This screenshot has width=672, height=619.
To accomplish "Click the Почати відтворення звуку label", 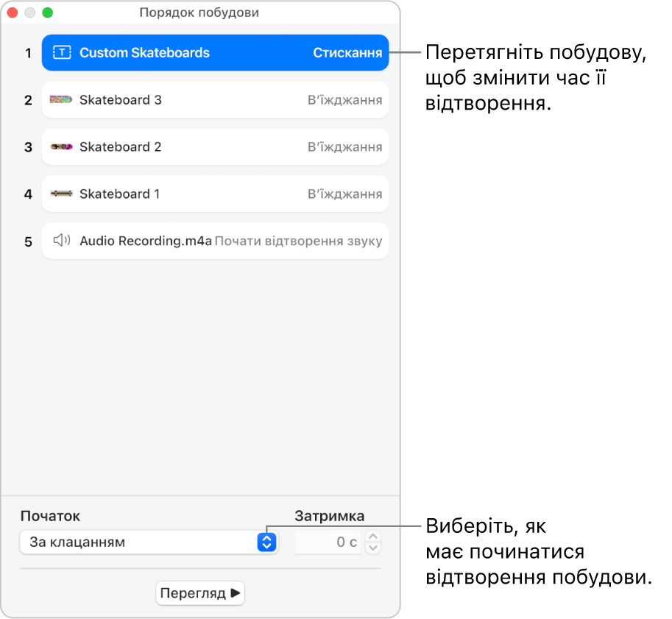I will [x=298, y=241].
